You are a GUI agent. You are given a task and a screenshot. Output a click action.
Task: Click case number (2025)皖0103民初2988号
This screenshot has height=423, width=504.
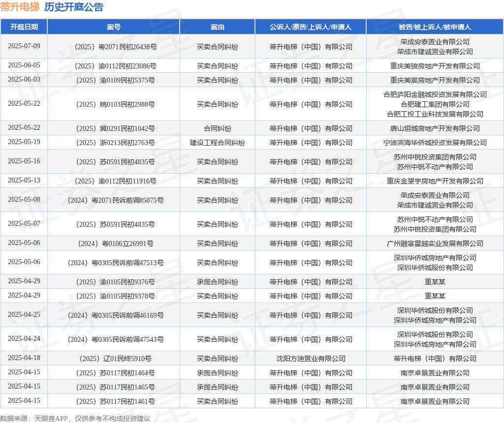(115, 104)
